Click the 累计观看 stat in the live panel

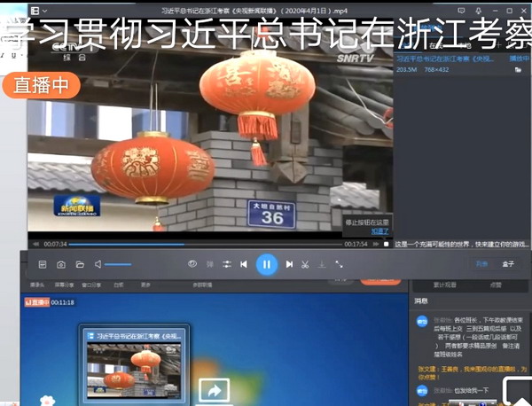point(445,285)
